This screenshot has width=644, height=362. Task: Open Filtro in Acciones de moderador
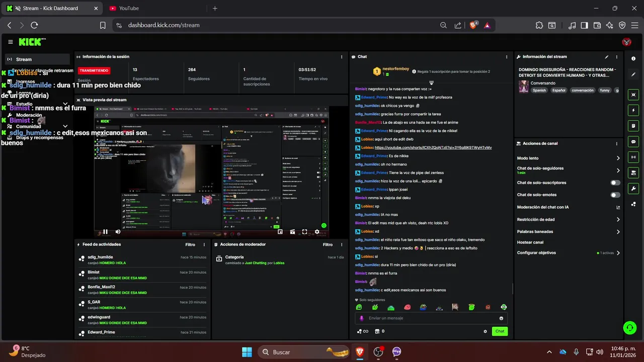(328, 244)
